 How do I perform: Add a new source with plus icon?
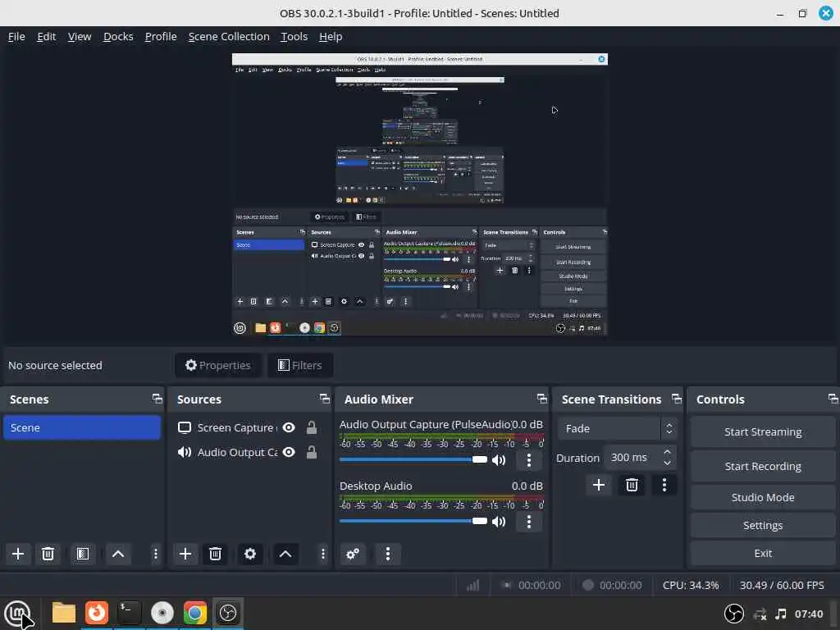pyautogui.click(x=185, y=554)
